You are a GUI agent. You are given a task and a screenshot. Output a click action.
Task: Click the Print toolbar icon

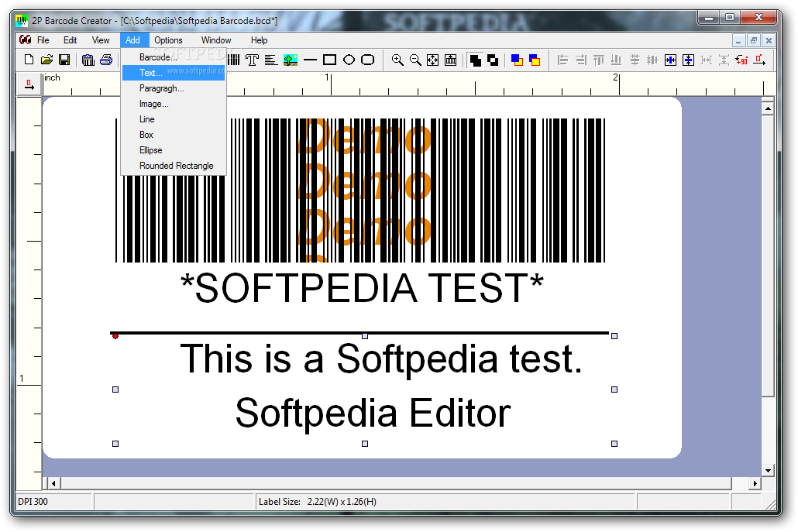tap(106, 60)
